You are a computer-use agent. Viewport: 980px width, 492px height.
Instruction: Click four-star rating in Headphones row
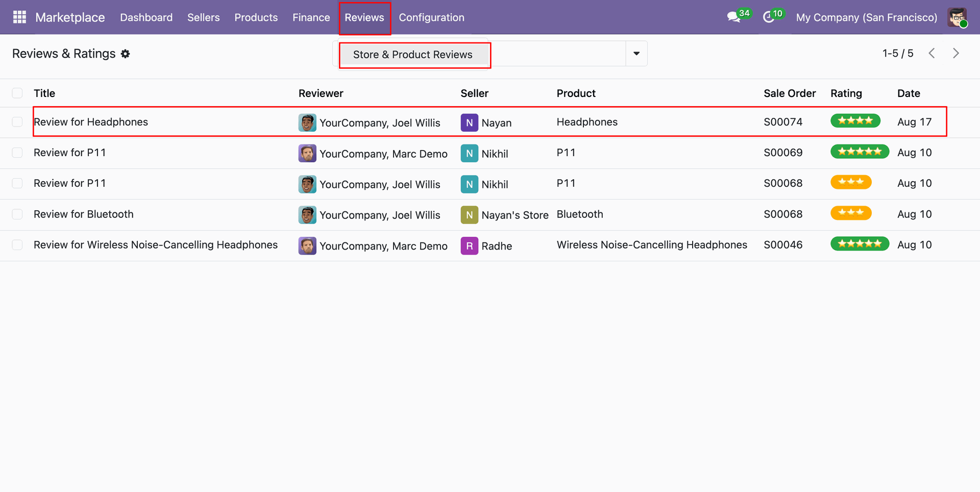pos(855,121)
